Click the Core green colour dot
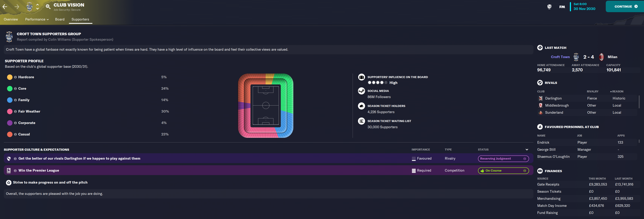Image resolution: width=644 pixels, height=219 pixels. coord(10,88)
